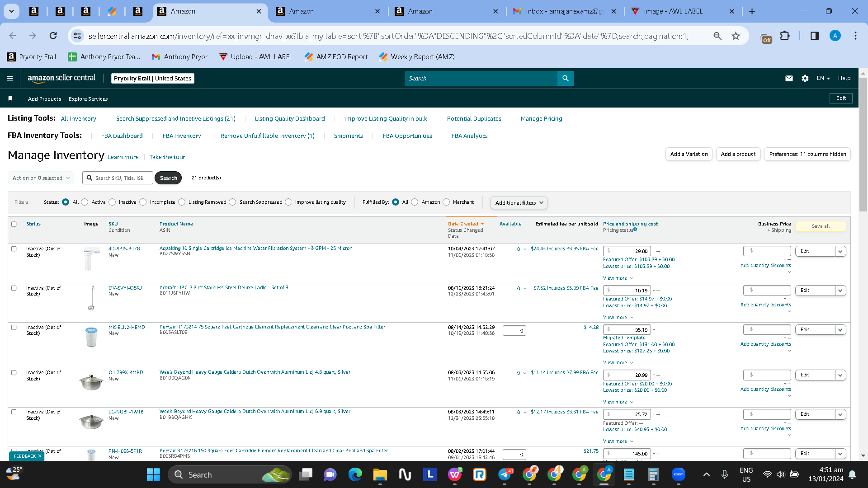Image resolution: width=868 pixels, height=488 pixels.
Task: Tick the Adcraft ladle row checkbox
Action: coord(14,288)
